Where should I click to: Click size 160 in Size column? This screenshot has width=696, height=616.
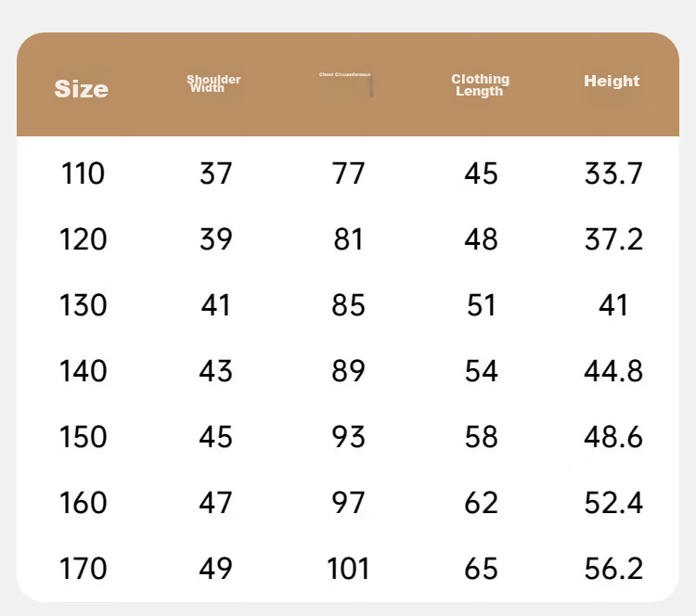[x=83, y=503]
